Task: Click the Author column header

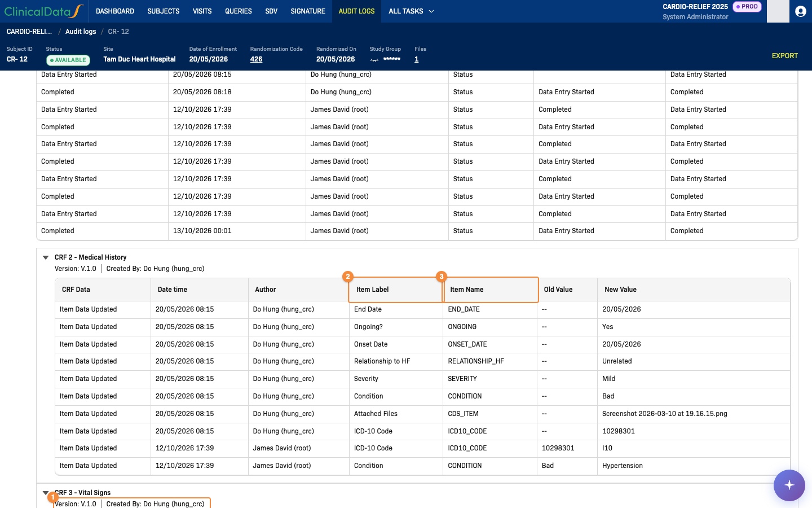Action: click(x=299, y=290)
